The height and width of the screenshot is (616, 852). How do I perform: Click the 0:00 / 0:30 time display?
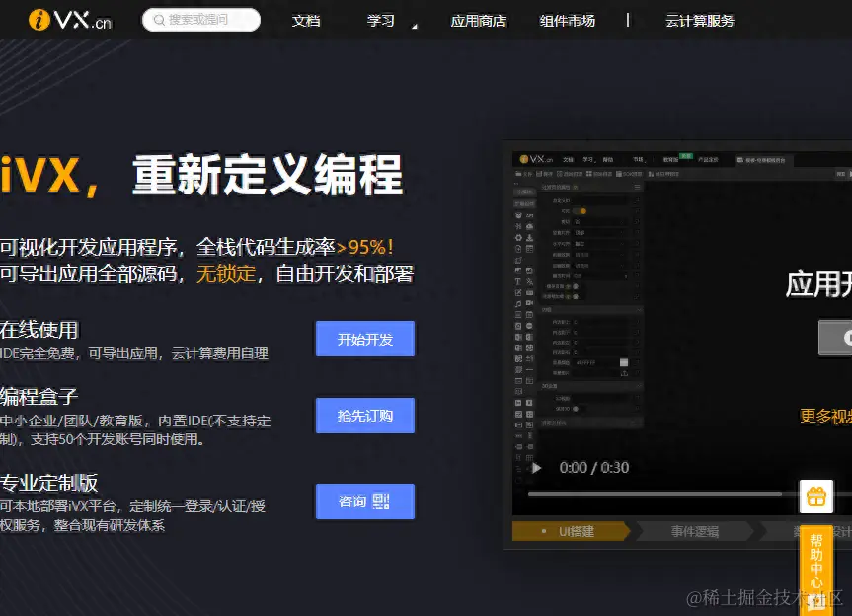coord(594,468)
